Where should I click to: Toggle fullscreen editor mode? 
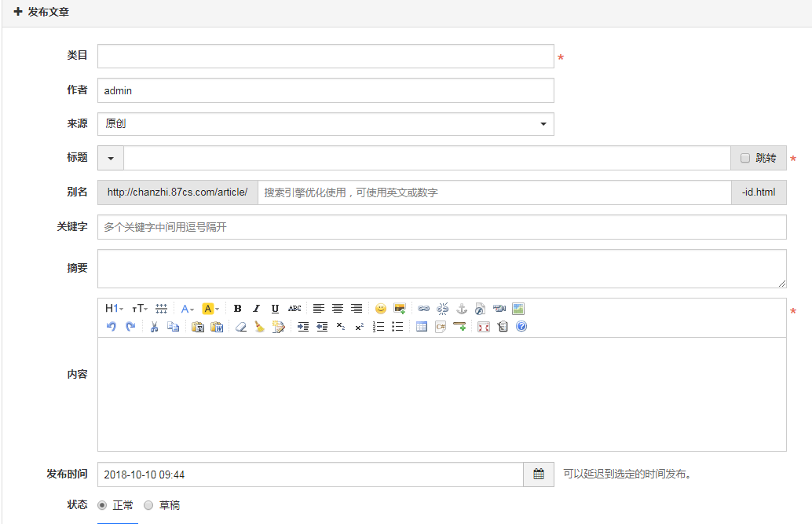coord(484,327)
